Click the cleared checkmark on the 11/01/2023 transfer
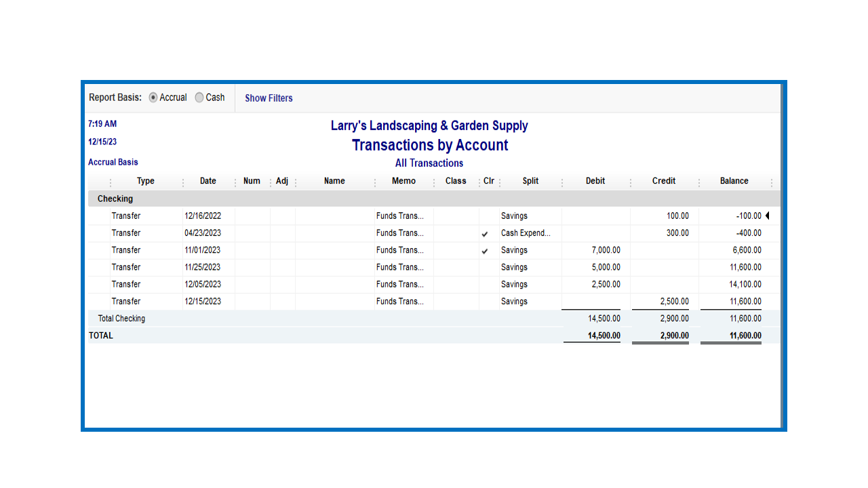The image size is (868, 488). pos(486,250)
